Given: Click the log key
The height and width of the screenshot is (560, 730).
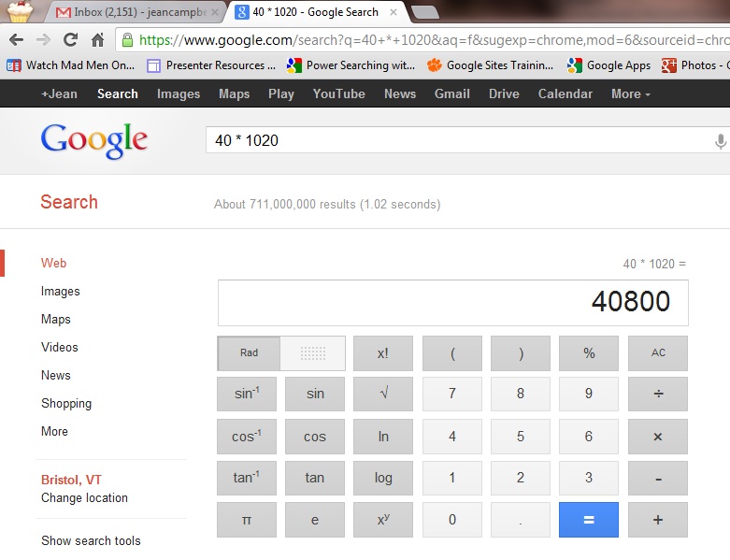Looking at the screenshot, I should coord(383,478).
